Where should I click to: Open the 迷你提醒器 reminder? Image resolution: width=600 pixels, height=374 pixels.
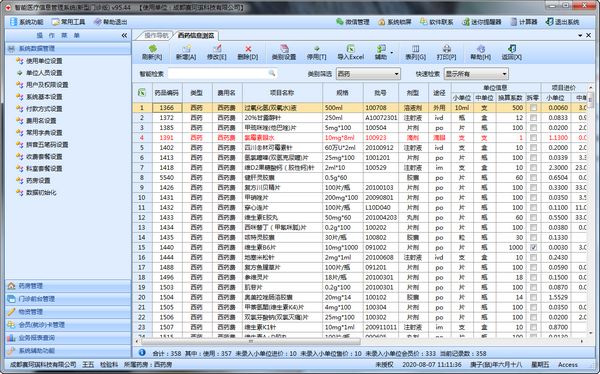tap(482, 22)
